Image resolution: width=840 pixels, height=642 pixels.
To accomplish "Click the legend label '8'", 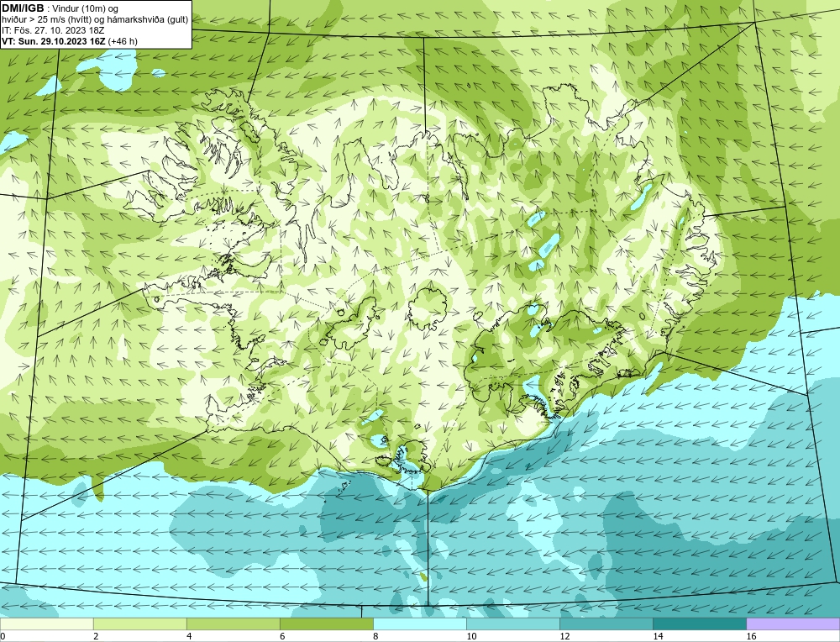I will 375,636.
